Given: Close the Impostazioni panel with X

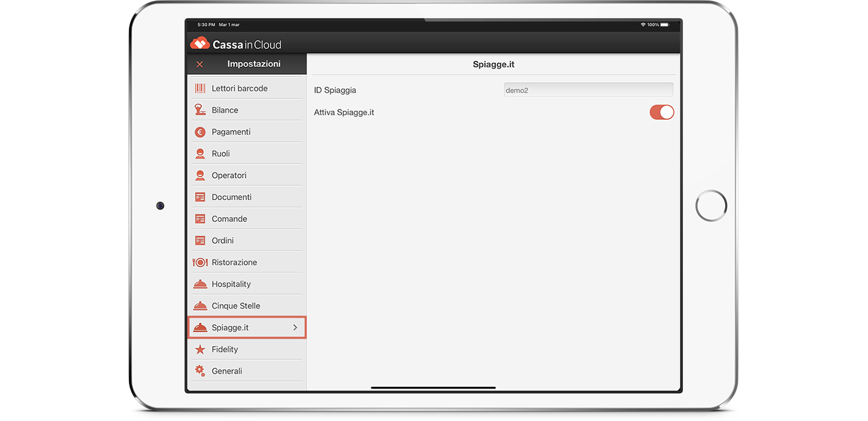Looking at the screenshot, I should click(x=200, y=64).
